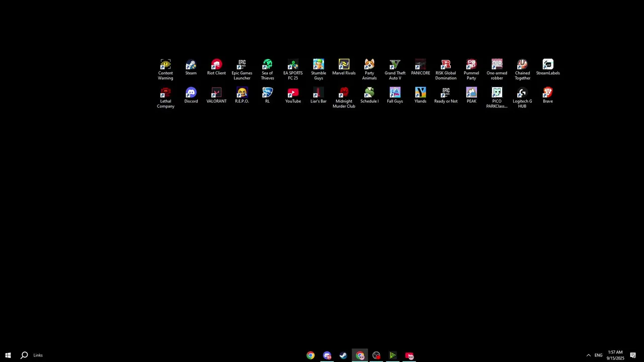
Task: Click the Ylands desktop shortcut
Action: 421,96
